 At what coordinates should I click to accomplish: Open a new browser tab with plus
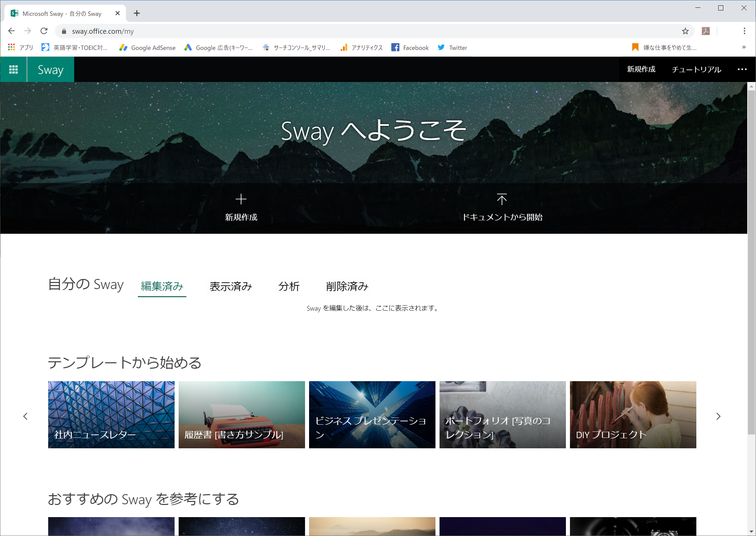[x=137, y=13]
